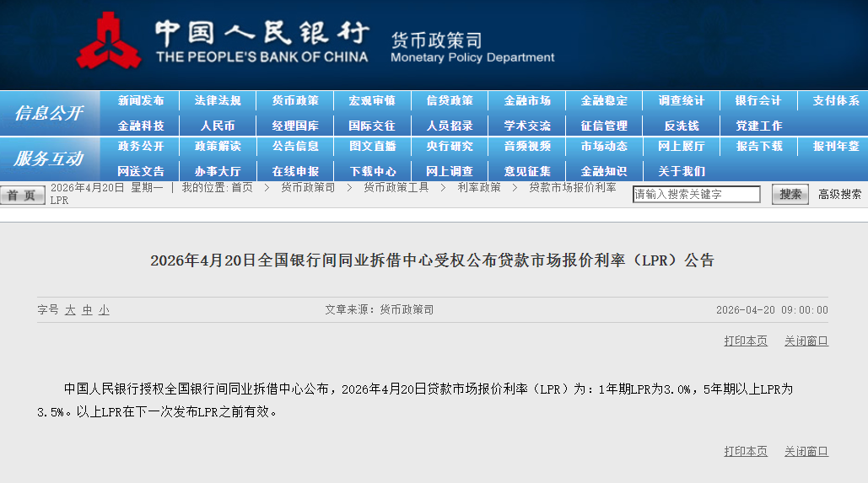Open 公告信息 section
The width and height of the screenshot is (868, 483).
pos(295,146)
